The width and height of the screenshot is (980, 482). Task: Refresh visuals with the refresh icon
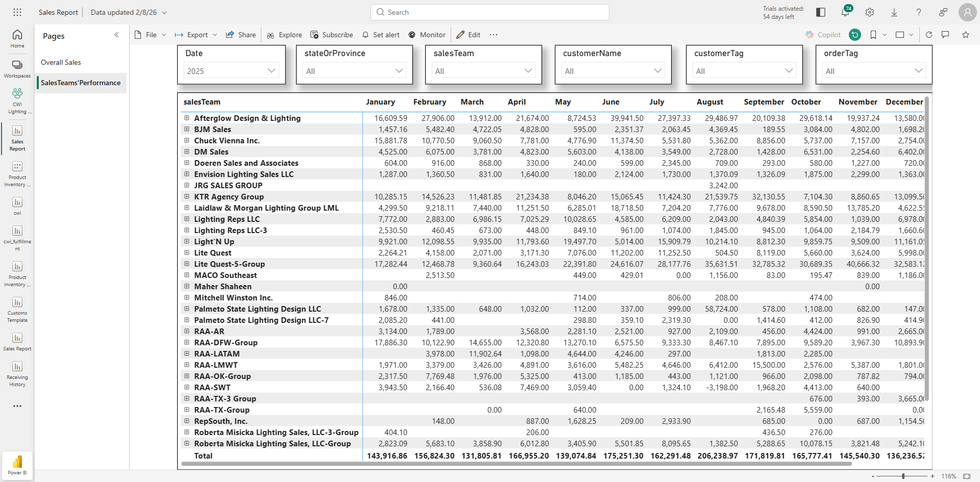point(929,35)
